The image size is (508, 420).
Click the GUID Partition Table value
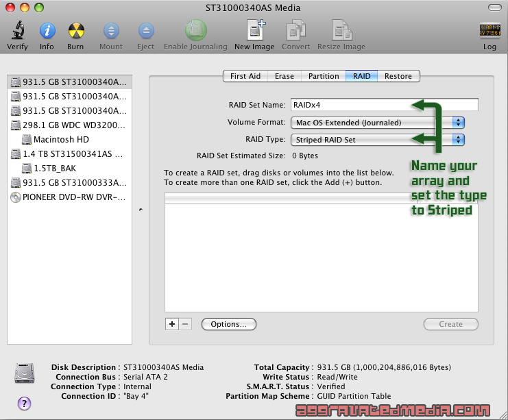(354, 396)
